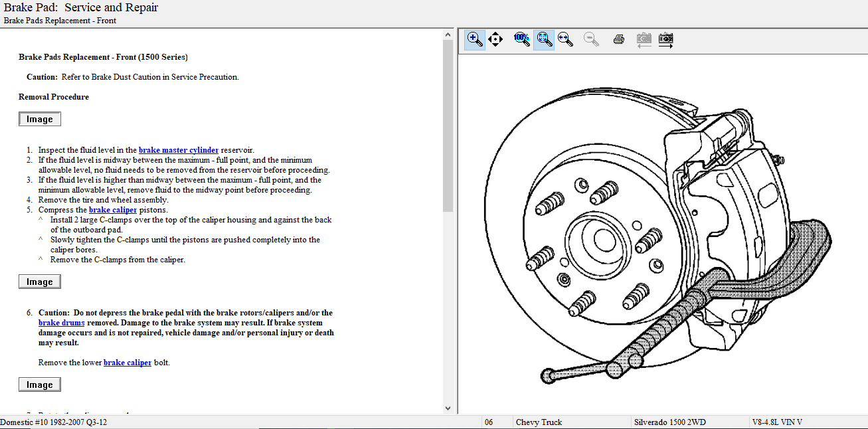This screenshot has width=868, height=429.
Task: Choose the fit-to-window zoom icon
Action: tap(544, 39)
